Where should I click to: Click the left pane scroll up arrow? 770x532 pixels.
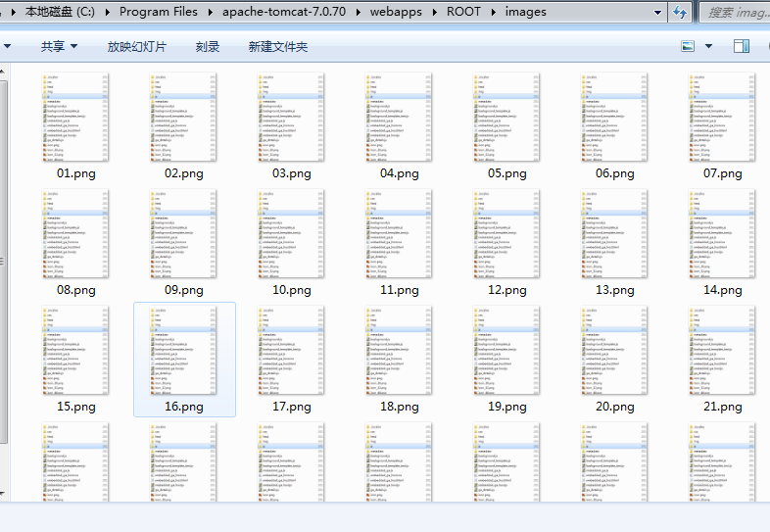(3, 72)
